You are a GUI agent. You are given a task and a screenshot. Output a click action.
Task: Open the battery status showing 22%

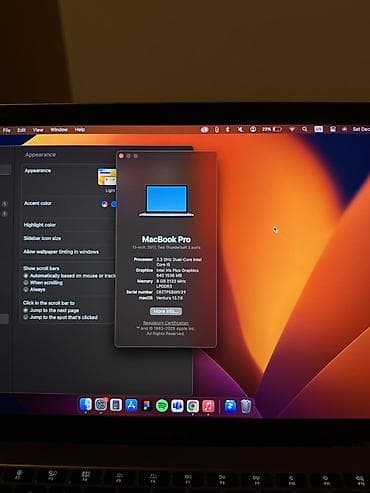click(271, 129)
